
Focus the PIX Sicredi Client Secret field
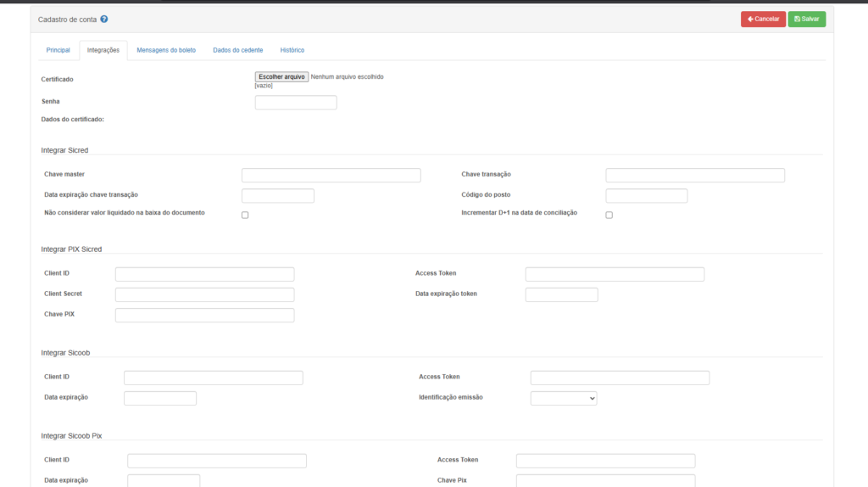pyautogui.click(x=204, y=294)
